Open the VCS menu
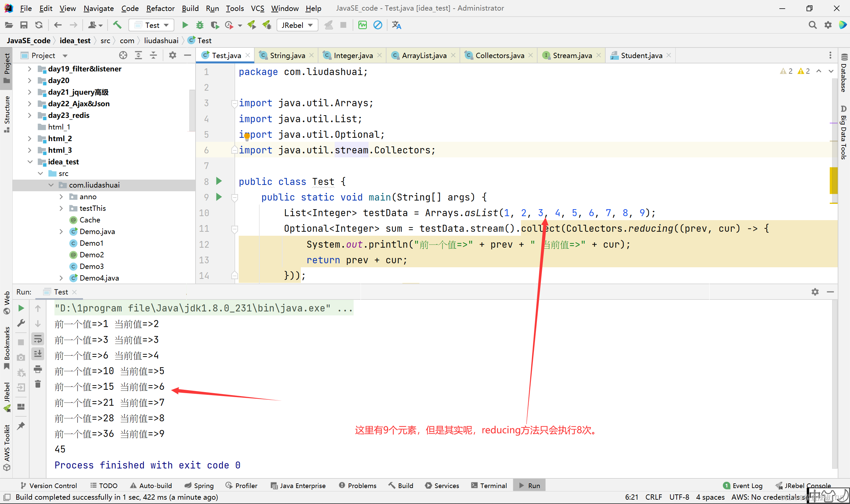This screenshot has height=504, width=850. point(257,8)
